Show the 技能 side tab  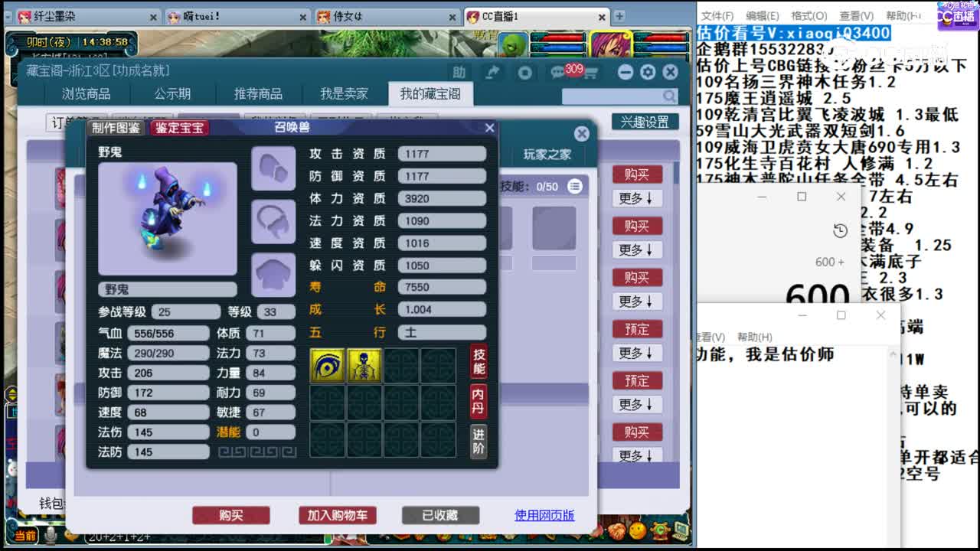(479, 362)
